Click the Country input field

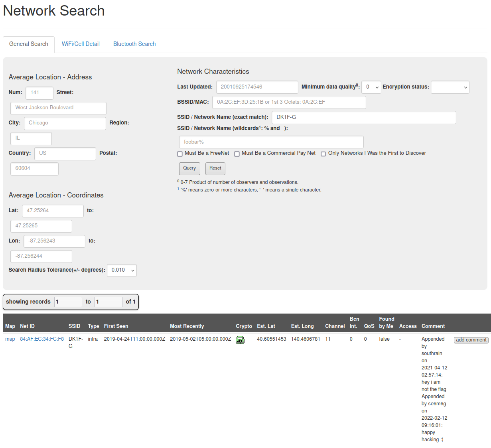click(65, 154)
